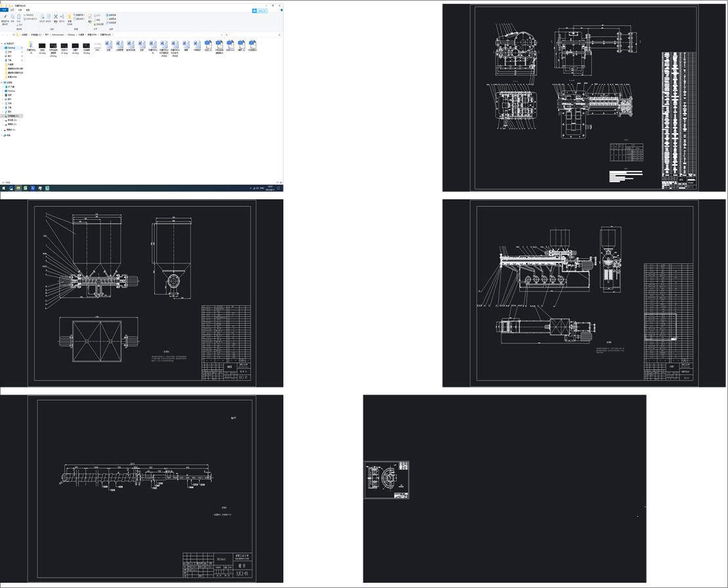This screenshot has width=728, height=588.
Task: Select the file with blank white thumbnail
Action: [x=98, y=45]
